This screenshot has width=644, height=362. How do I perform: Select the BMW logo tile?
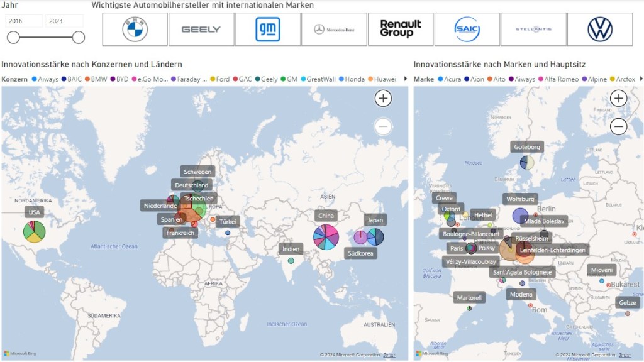135,30
